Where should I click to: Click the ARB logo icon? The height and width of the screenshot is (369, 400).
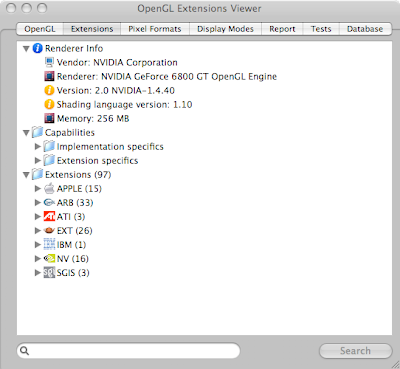[49, 202]
